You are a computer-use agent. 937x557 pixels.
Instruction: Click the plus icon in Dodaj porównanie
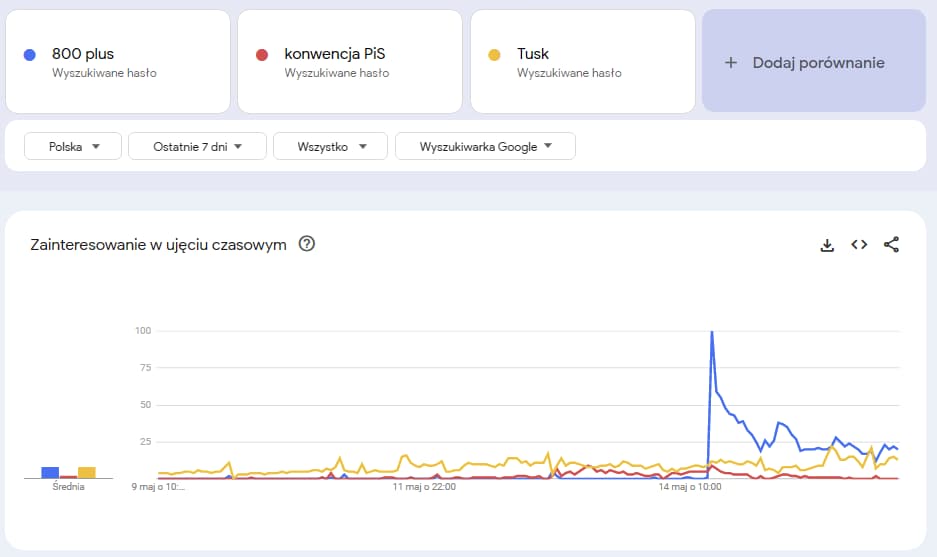(731, 63)
